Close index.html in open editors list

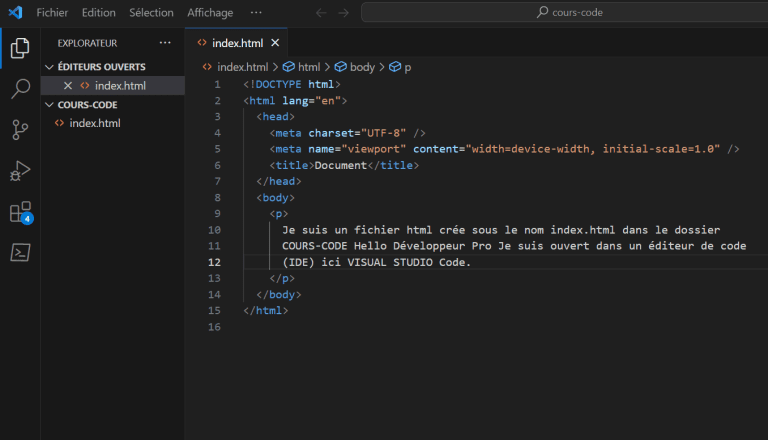coord(68,86)
